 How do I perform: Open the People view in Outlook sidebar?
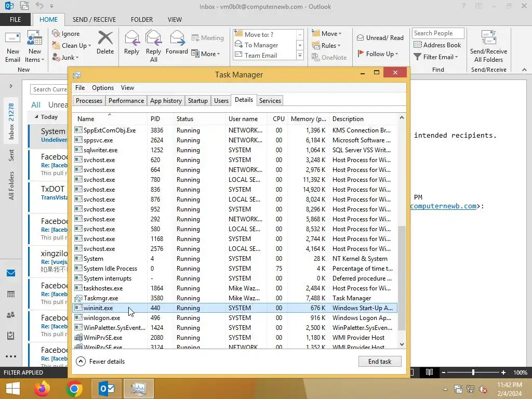click(11, 315)
